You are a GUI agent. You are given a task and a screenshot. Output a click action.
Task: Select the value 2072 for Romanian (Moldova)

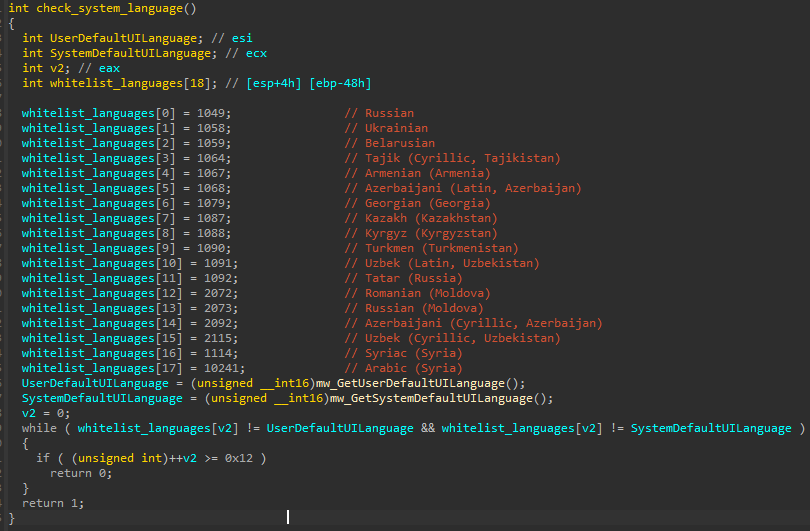coord(219,293)
